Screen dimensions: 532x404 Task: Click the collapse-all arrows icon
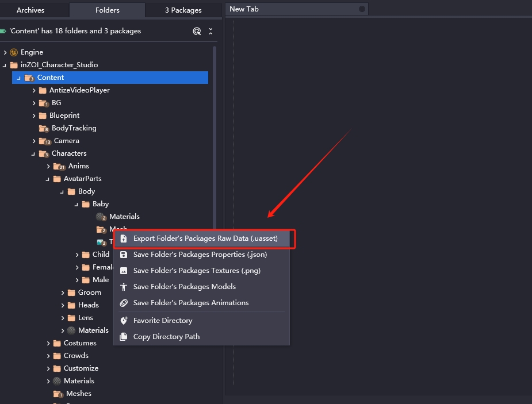(x=210, y=31)
